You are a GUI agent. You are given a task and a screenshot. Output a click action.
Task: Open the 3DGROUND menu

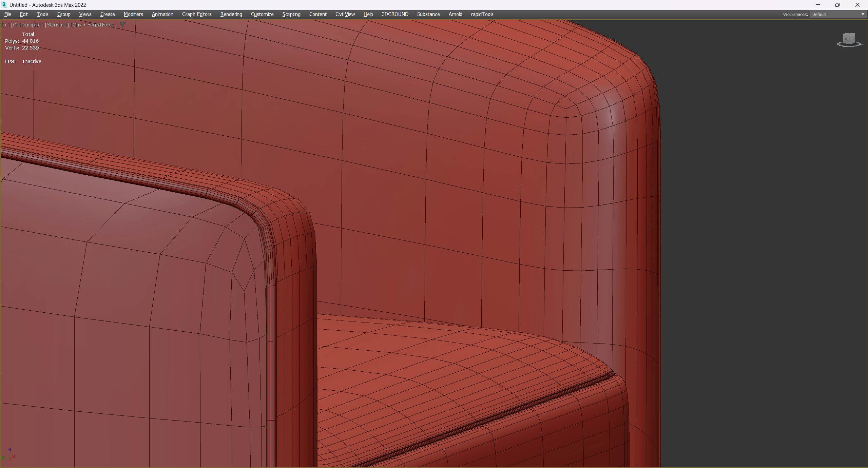point(395,14)
